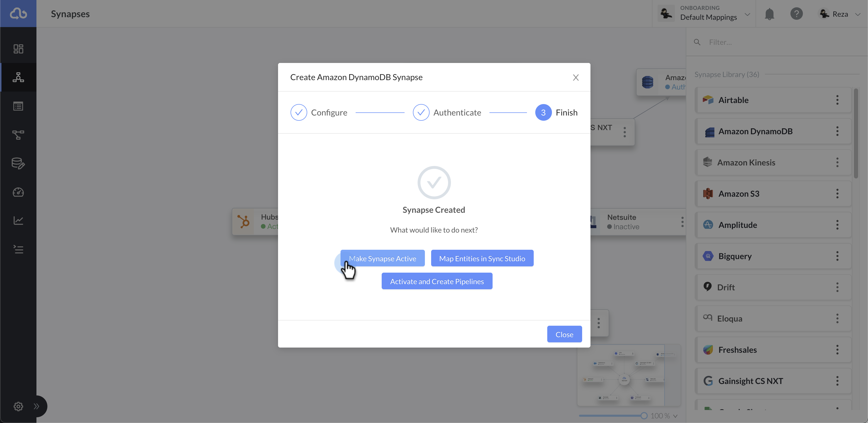Screen dimensions: 868x423
Task: Open Eloqua three-dot options menu
Action: coord(837,319)
